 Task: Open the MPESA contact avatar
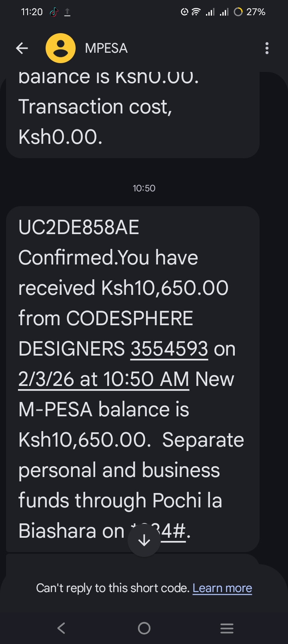(x=60, y=48)
